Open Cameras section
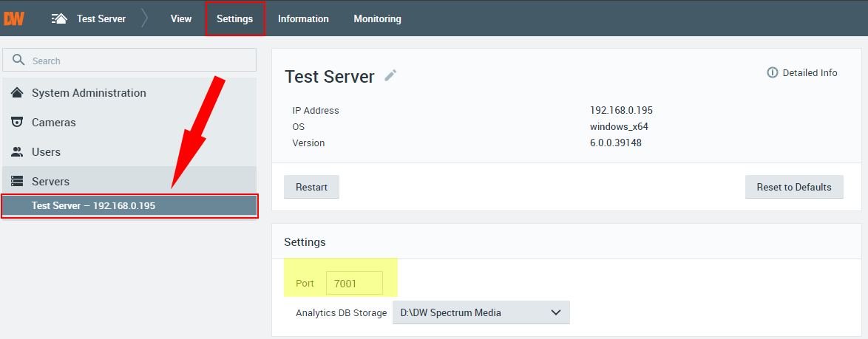Image resolution: width=868 pixels, height=339 pixels. pyautogui.click(x=129, y=122)
